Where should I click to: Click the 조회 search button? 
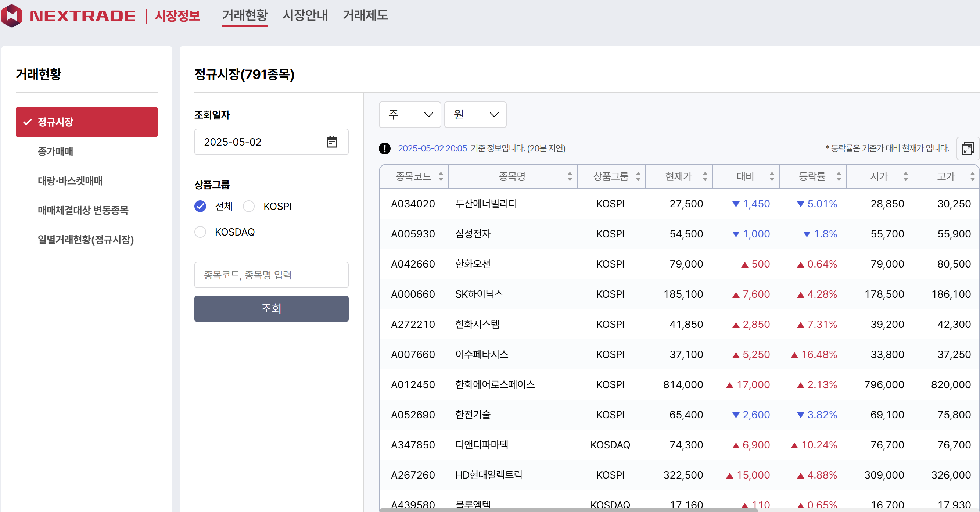(271, 308)
